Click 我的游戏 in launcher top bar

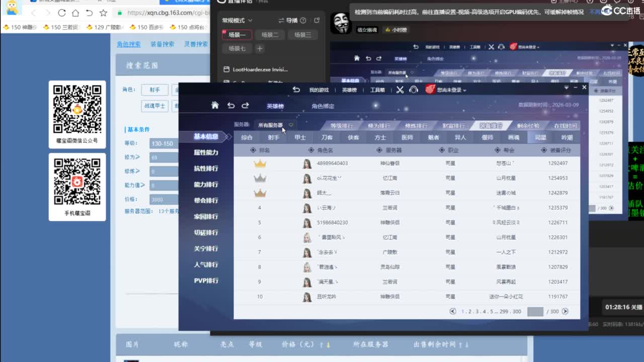(318, 90)
